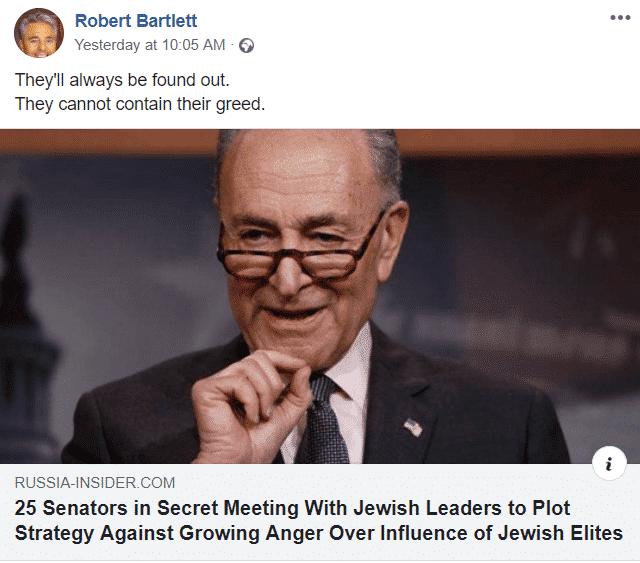
Task: Click text "They'll always be found out."
Action: [122, 80]
